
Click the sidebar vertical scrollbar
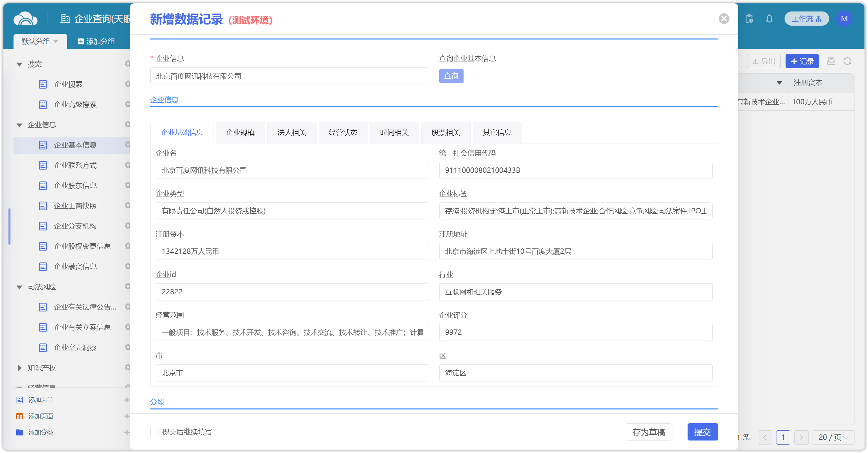(9, 226)
